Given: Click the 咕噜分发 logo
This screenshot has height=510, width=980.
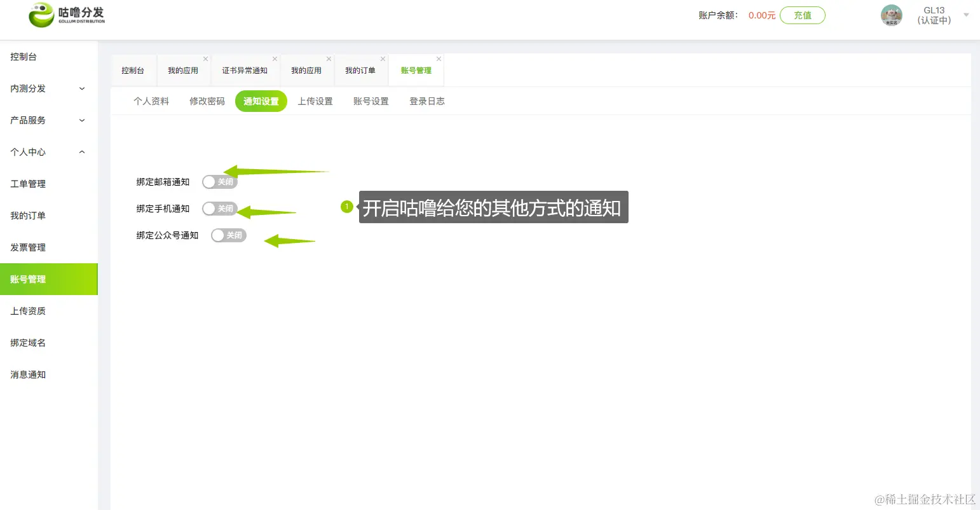Looking at the screenshot, I should coord(64,15).
